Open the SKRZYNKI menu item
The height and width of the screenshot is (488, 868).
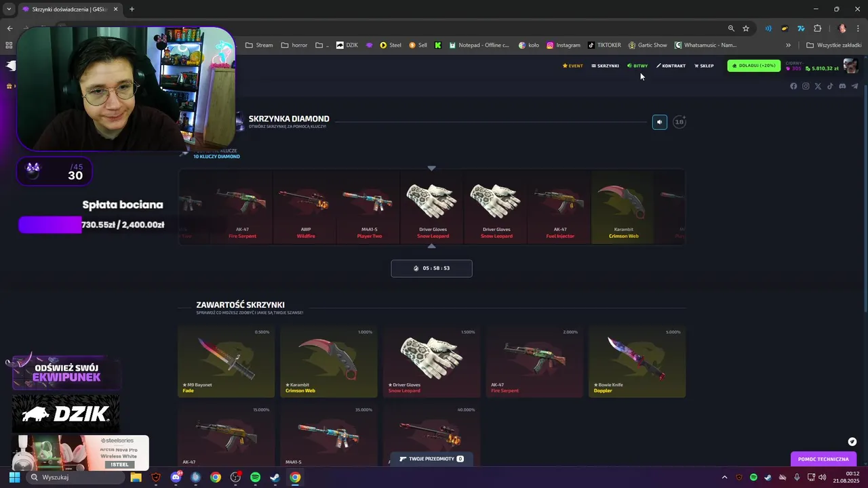tap(605, 66)
